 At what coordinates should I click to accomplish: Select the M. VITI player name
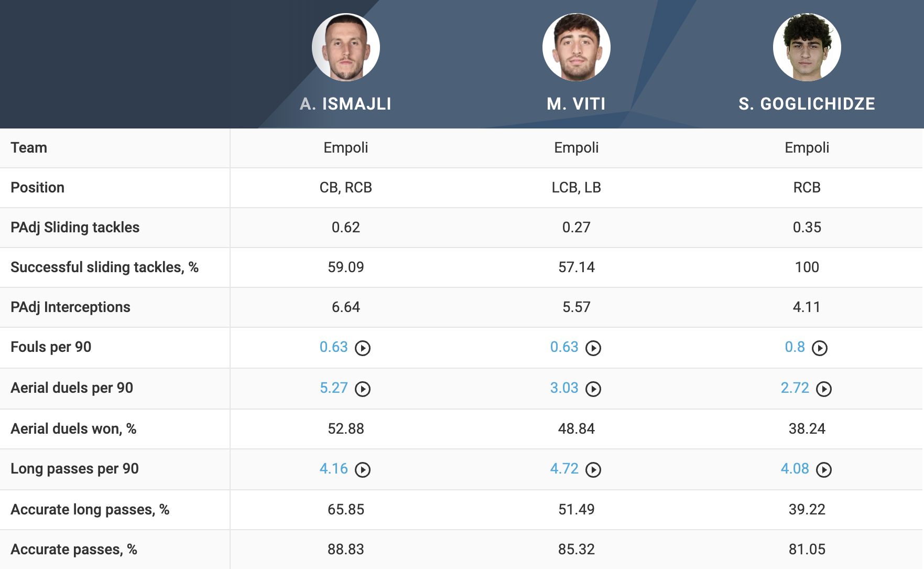(577, 104)
